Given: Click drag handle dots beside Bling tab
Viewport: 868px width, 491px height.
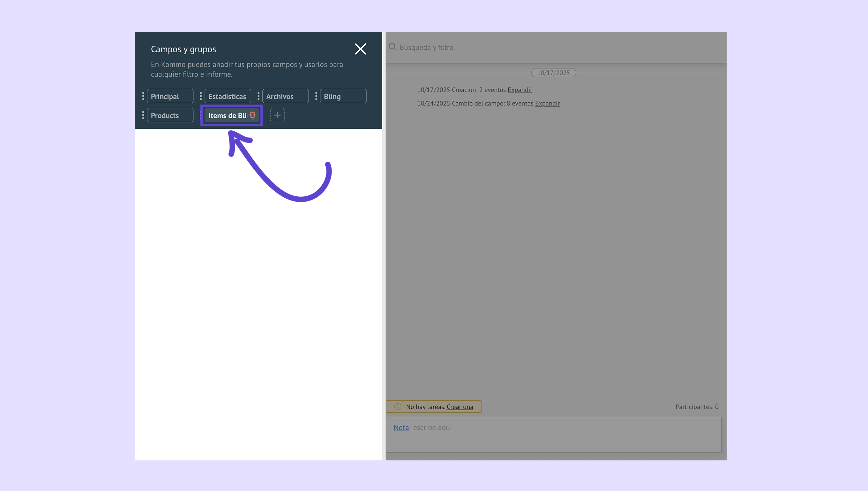Looking at the screenshot, I should pyautogui.click(x=316, y=96).
